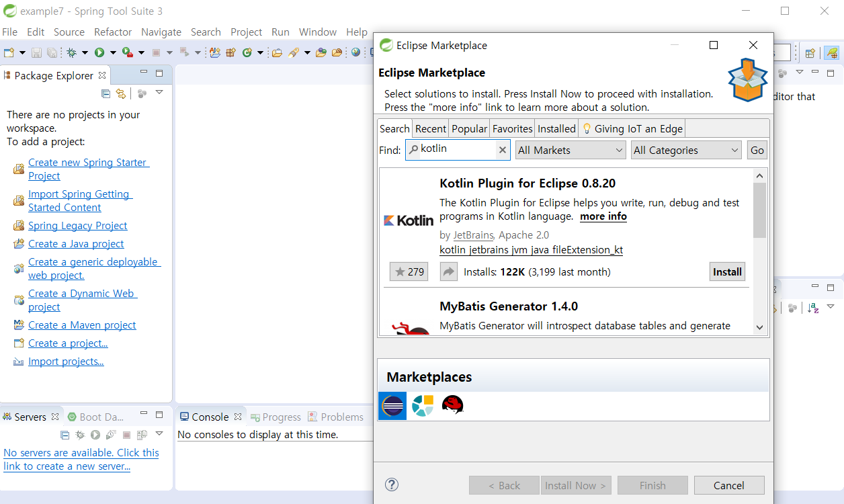The image size is (844, 504).
Task: Click the New Java class toolbar icon
Action: pos(247,52)
